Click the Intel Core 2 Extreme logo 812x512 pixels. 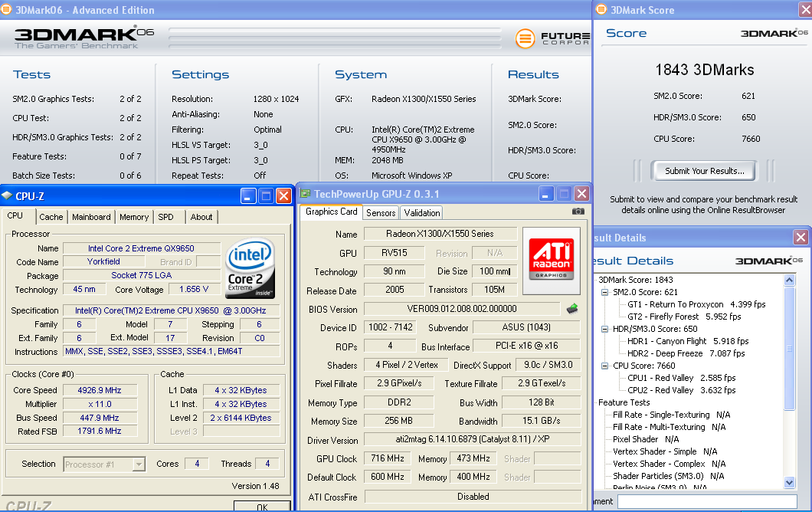250,268
